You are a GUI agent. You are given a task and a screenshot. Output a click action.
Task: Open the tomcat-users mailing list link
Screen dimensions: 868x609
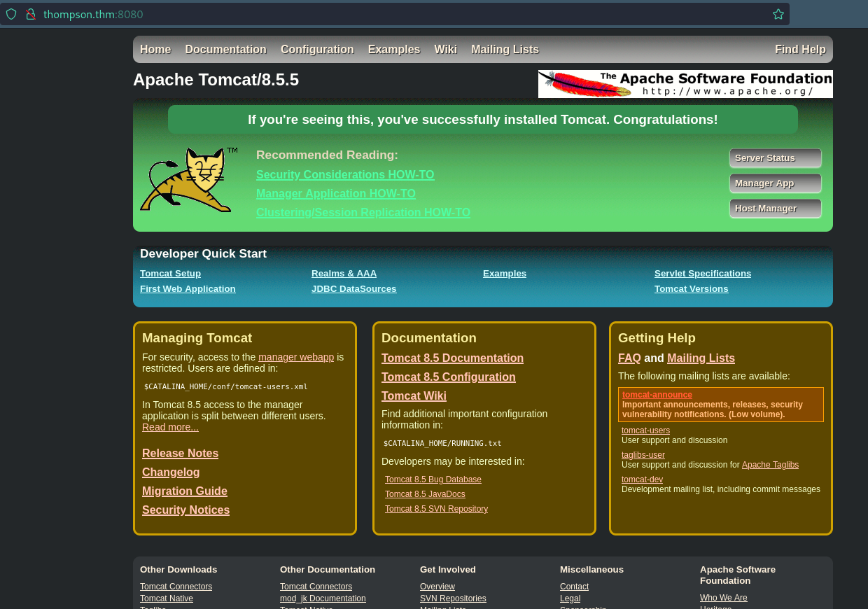tap(645, 430)
